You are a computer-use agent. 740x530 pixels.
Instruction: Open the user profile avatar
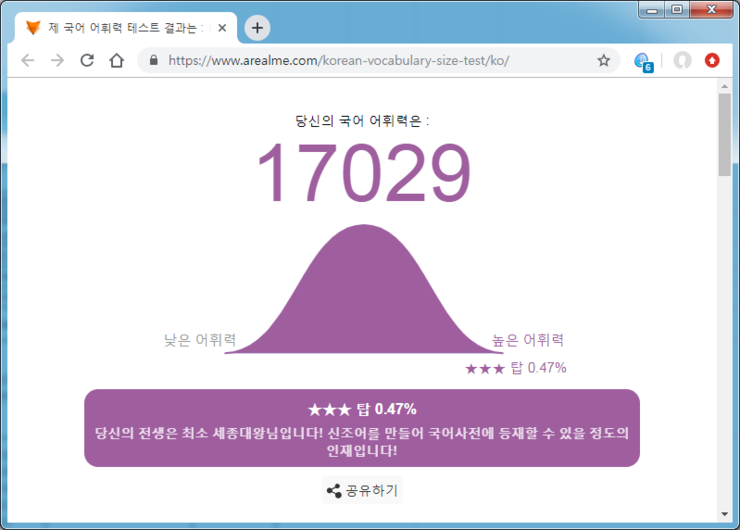click(682, 60)
